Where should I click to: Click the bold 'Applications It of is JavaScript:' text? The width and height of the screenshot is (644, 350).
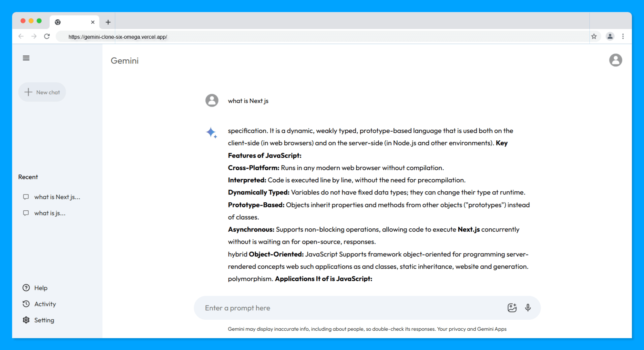point(323,279)
